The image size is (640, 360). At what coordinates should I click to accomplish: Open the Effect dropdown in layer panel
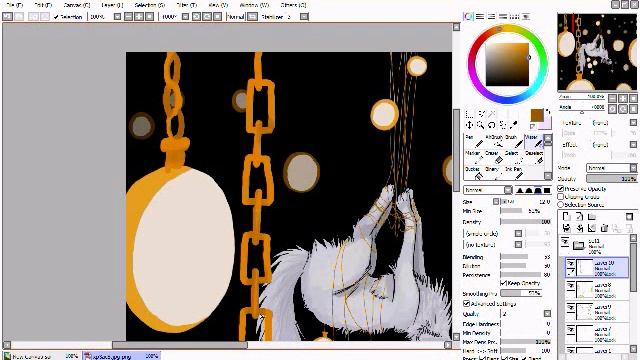click(x=633, y=144)
